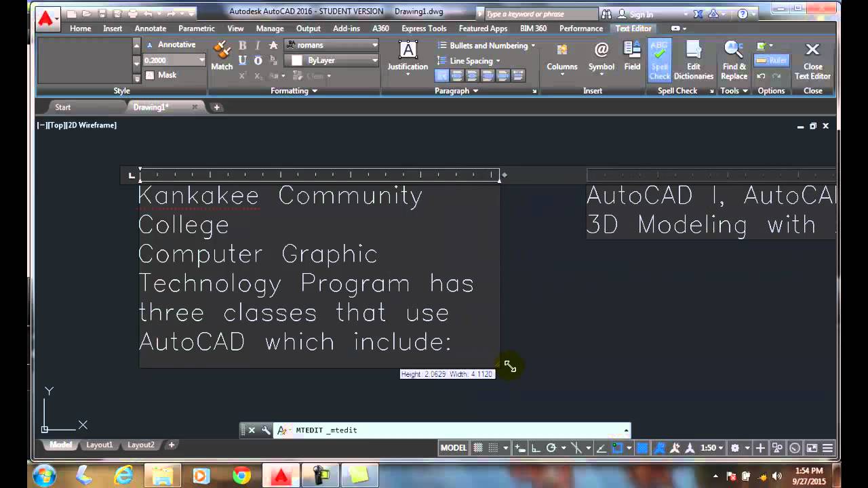Screen dimensions: 868x488
Task: Insert a Field using the Field icon
Action: click(632, 56)
